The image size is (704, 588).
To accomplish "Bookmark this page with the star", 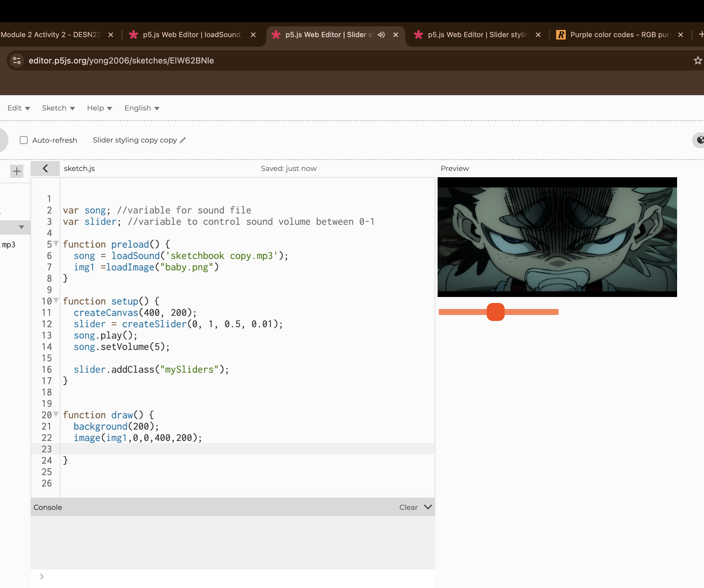I will (698, 60).
